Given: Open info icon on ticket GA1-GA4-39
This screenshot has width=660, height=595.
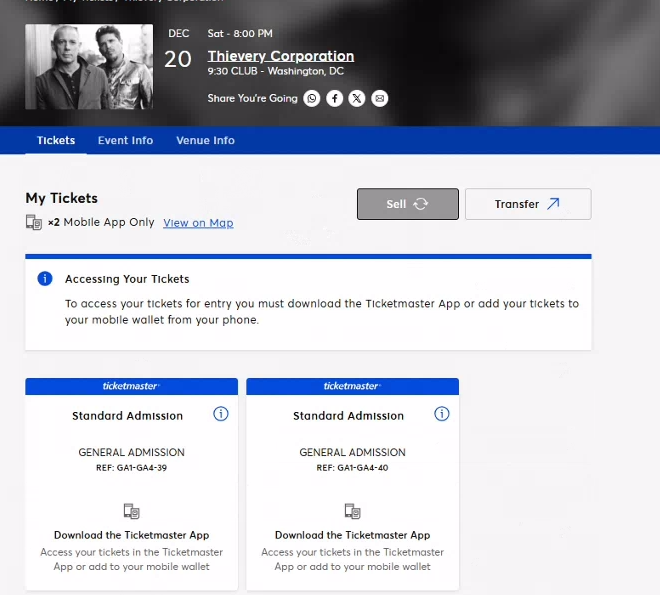Looking at the screenshot, I should (x=221, y=414).
